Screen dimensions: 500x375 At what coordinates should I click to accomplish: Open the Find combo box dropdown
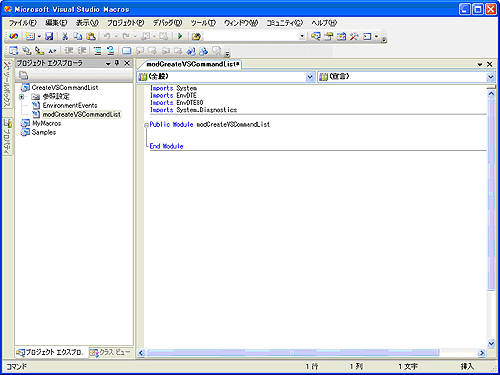coord(302,36)
